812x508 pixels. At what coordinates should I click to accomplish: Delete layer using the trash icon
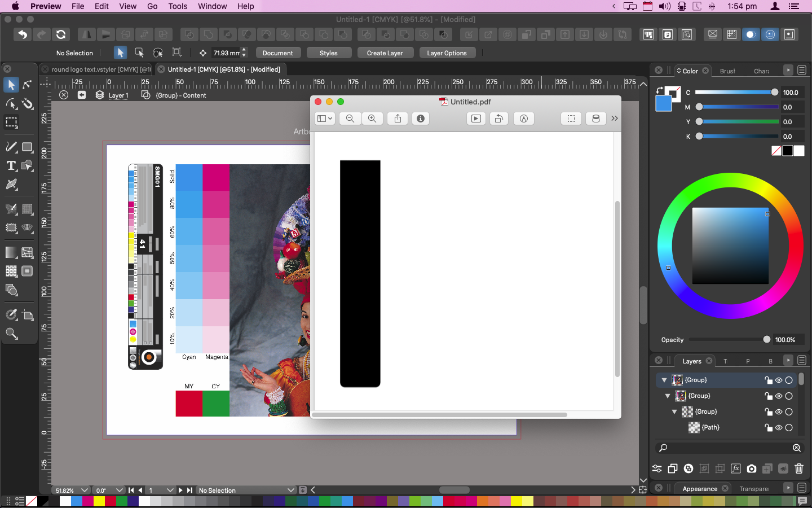pyautogui.click(x=798, y=468)
